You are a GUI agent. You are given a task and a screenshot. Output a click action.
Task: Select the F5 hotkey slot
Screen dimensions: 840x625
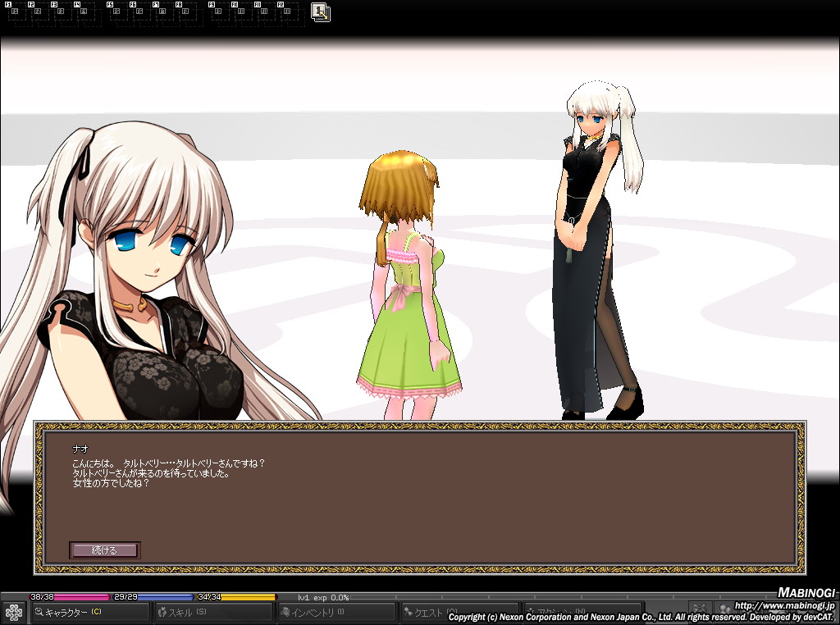tap(116, 13)
